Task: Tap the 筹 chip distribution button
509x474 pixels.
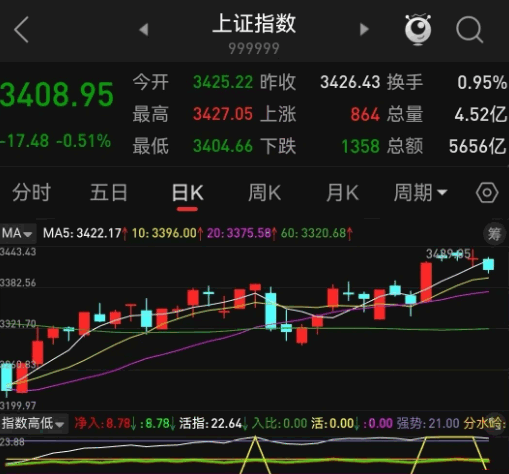Action: point(494,234)
